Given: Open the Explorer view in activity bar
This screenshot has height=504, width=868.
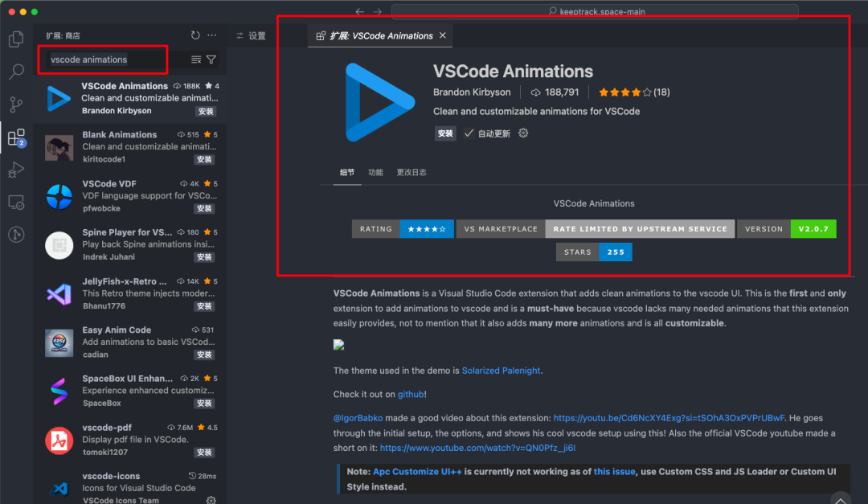Looking at the screenshot, I should (16, 39).
